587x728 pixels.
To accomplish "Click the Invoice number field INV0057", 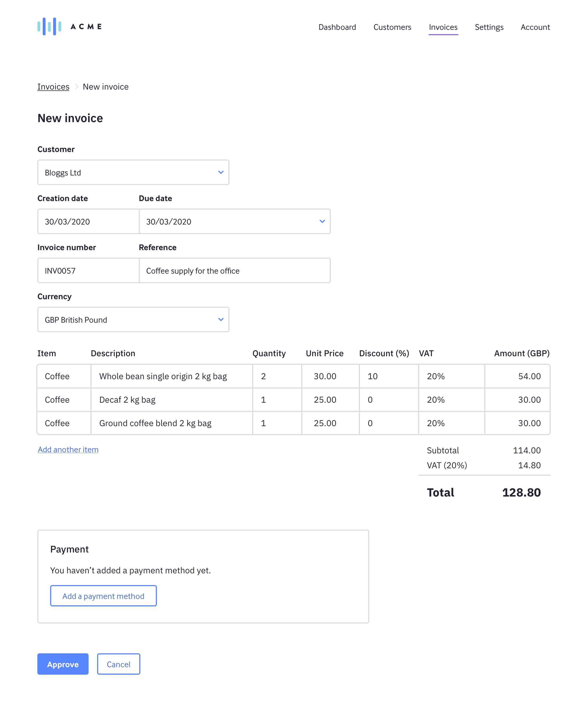I will click(88, 270).
